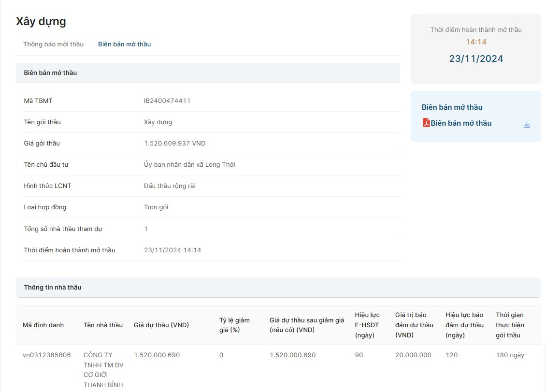Click contractor ID vn0312385806 in table

point(47,355)
